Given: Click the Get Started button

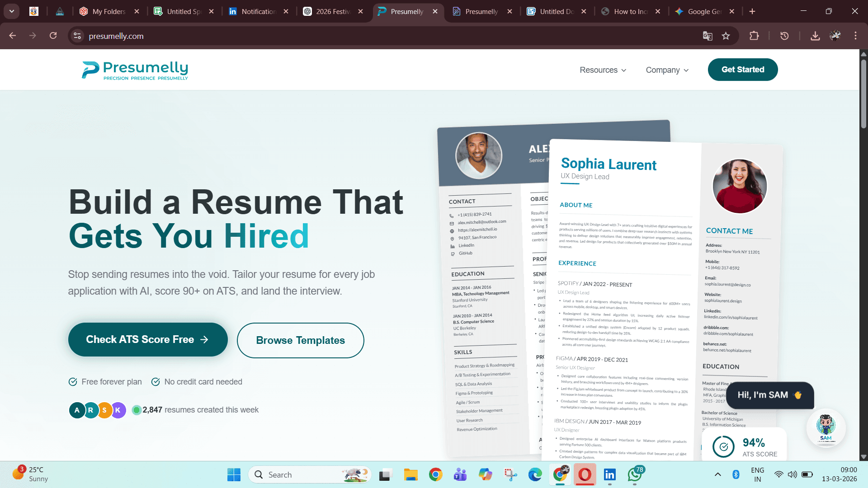Looking at the screenshot, I should click(x=743, y=70).
